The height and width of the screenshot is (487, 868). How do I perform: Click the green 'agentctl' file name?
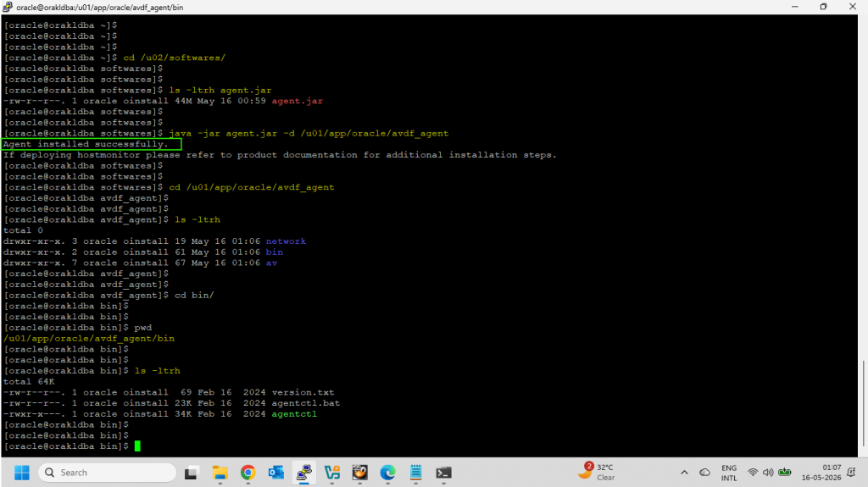click(x=294, y=414)
